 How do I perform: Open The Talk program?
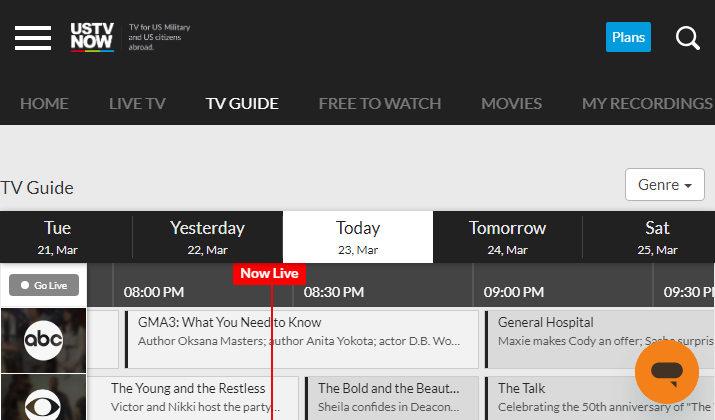pyautogui.click(x=600, y=398)
